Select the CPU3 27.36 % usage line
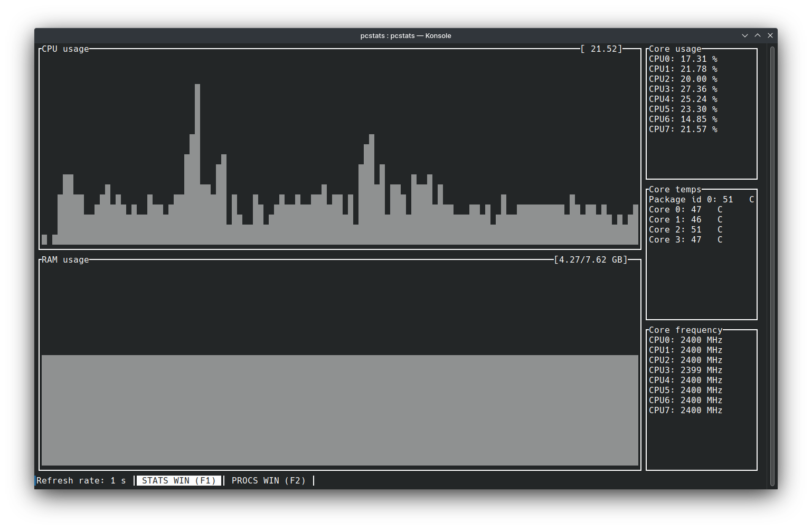 coord(683,89)
